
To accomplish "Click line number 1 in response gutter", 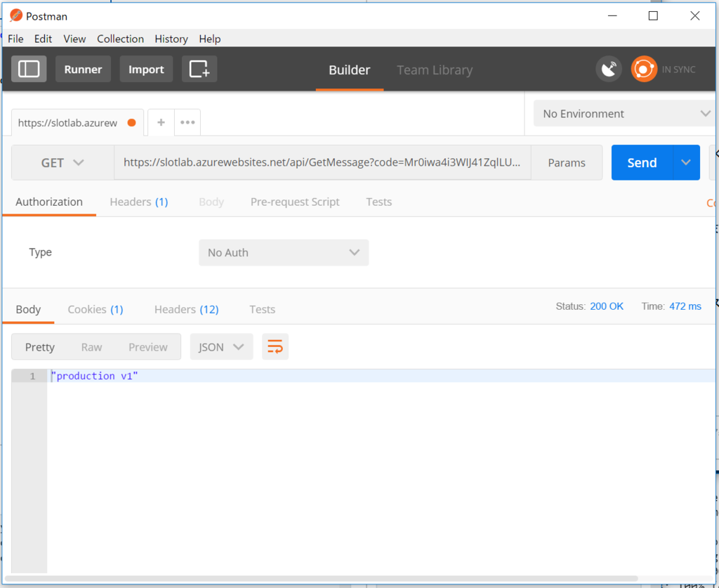I will (32, 376).
